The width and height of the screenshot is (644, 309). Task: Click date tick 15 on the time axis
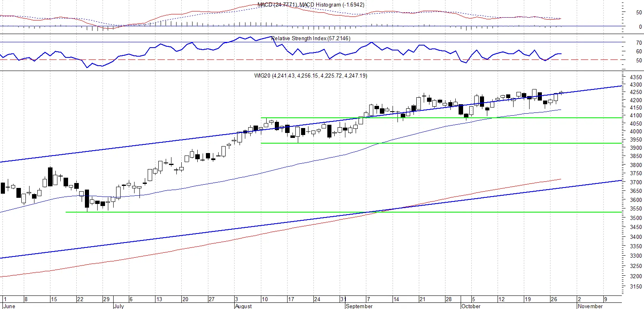coord(54,300)
